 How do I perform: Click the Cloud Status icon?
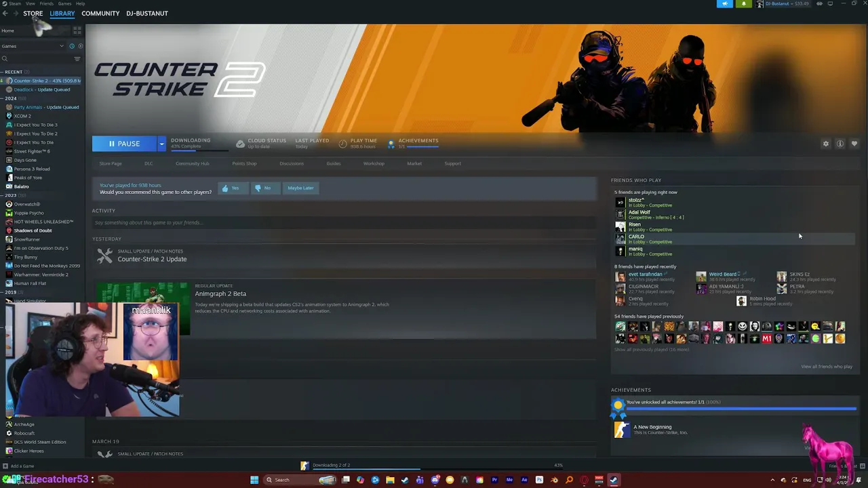240,144
